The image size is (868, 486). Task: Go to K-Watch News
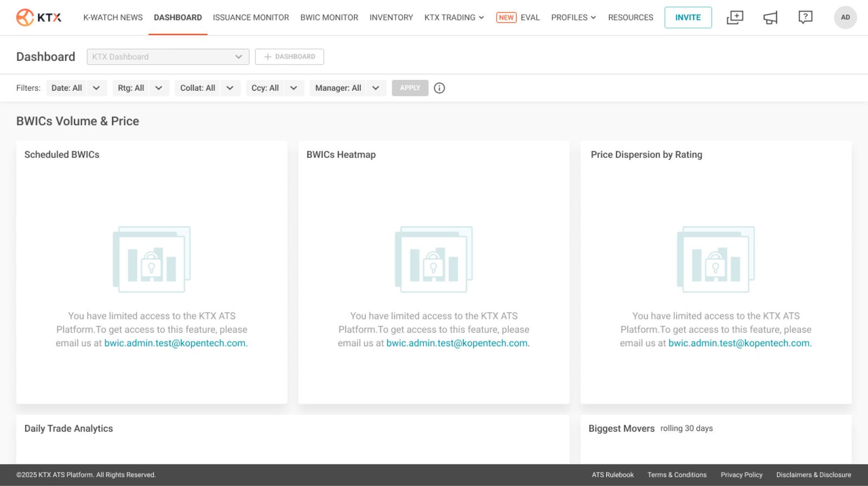[113, 17]
